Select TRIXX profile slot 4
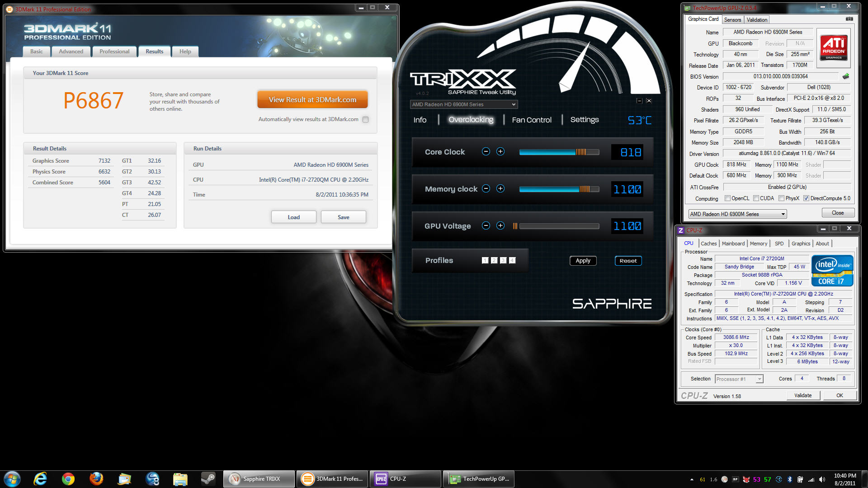The width and height of the screenshot is (868, 488). [512, 260]
